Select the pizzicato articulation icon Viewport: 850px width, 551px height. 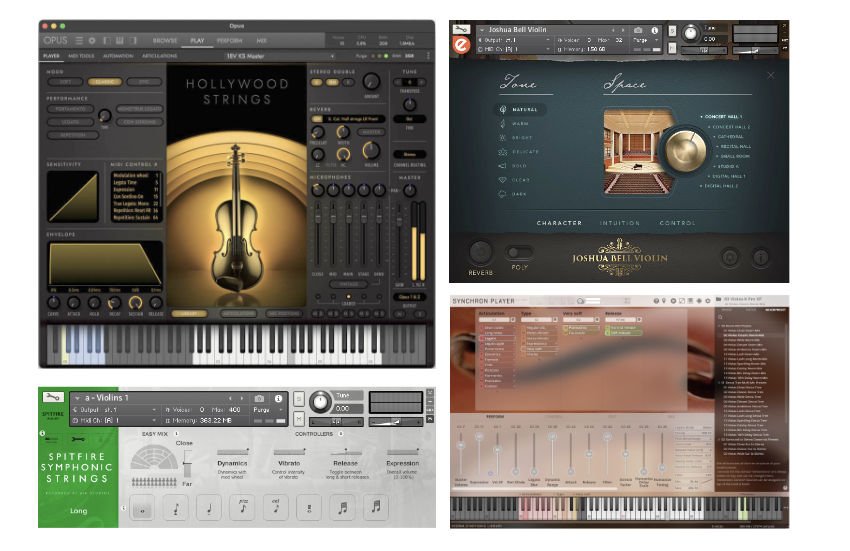coord(243,508)
